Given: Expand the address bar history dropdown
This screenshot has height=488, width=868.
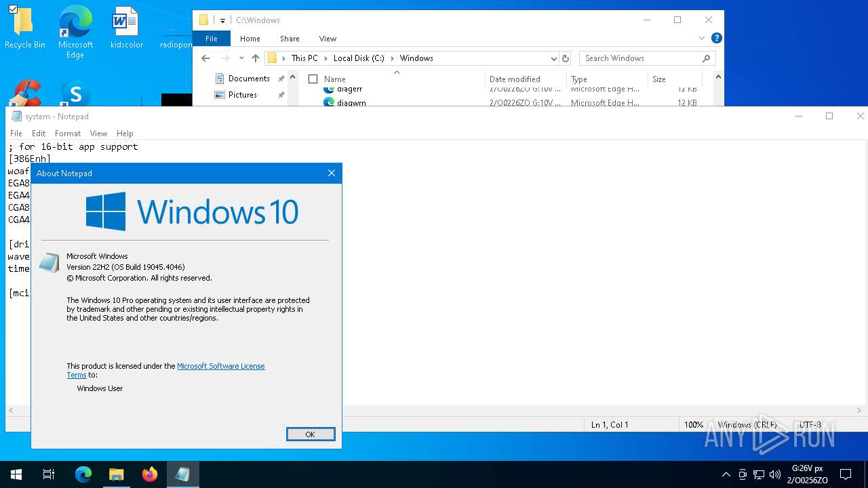Looking at the screenshot, I should click(554, 58).
